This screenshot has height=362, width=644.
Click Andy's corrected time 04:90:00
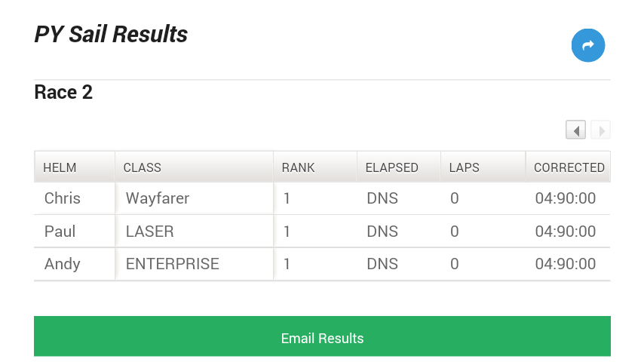566,264
